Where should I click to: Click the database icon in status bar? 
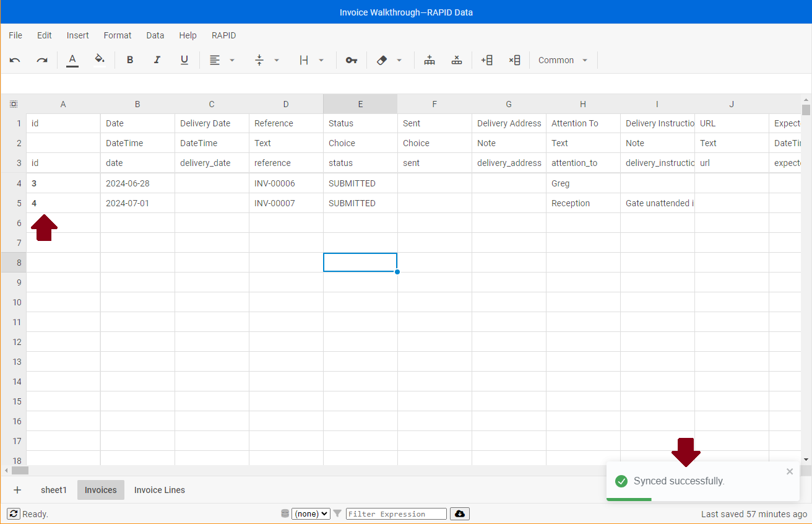285,513
